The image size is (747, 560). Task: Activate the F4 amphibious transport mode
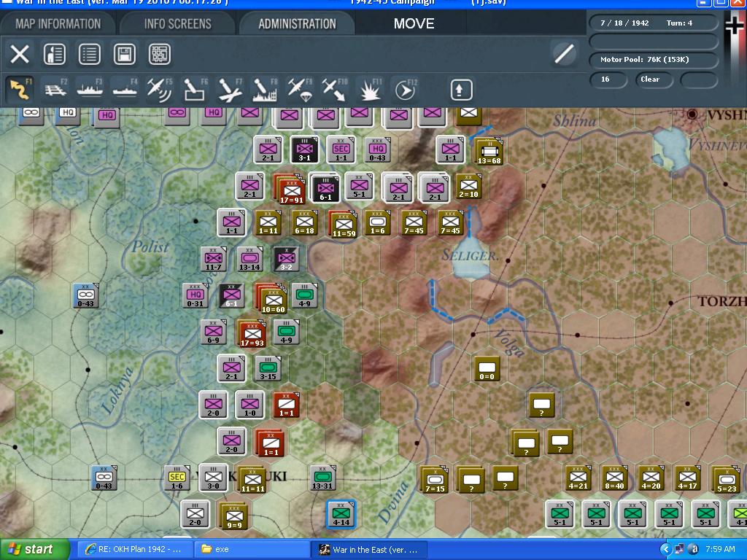coord(125,90)
